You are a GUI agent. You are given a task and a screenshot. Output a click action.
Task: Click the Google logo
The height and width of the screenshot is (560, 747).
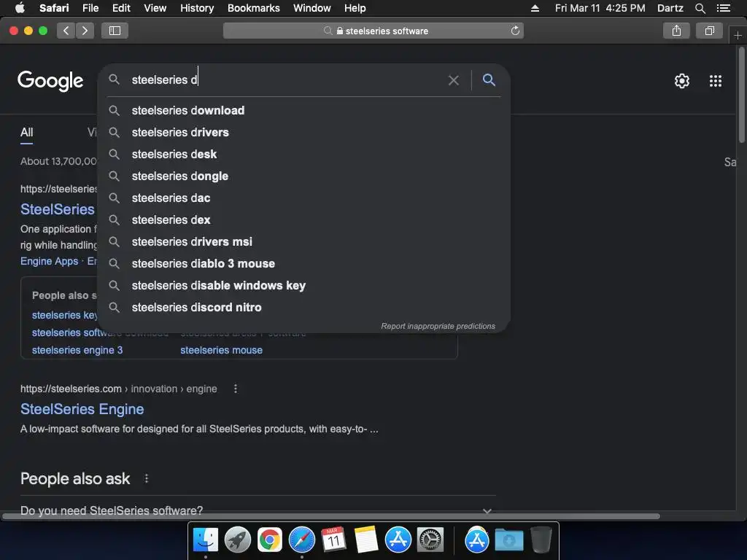50,81
